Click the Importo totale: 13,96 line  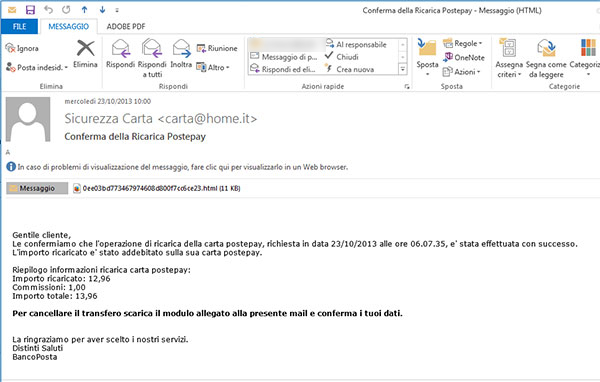pyautogui.click(x=55, y=296)
